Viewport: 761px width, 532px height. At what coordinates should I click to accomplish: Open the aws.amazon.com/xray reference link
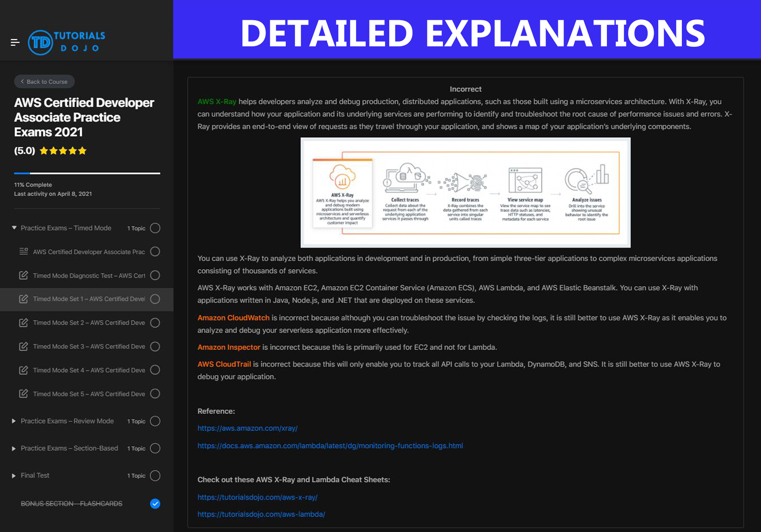[x=247, y=428]
